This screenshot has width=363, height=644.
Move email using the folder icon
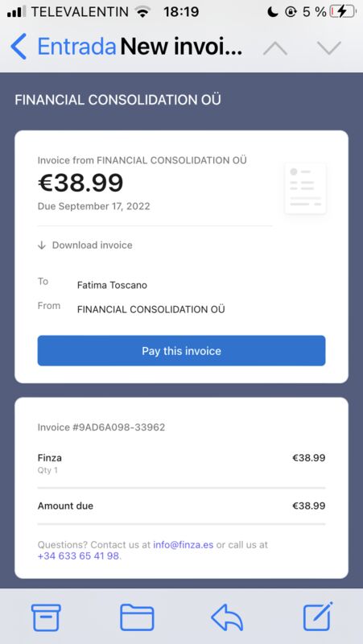137,617
